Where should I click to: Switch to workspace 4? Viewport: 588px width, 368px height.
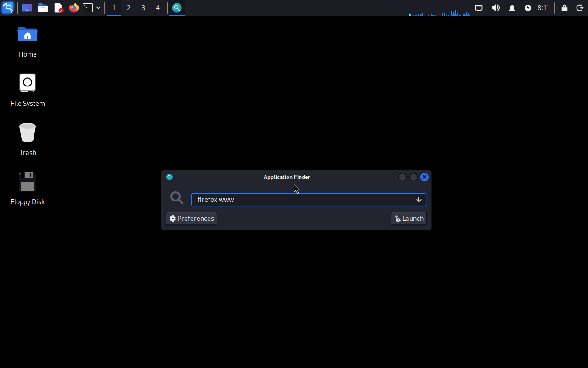coord(158,8)
